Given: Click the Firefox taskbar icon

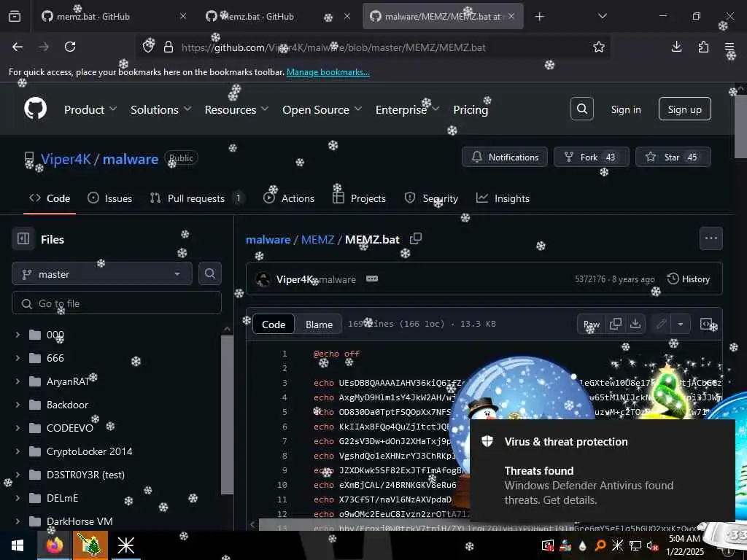Looking at the screenshot, I should 54,545.
